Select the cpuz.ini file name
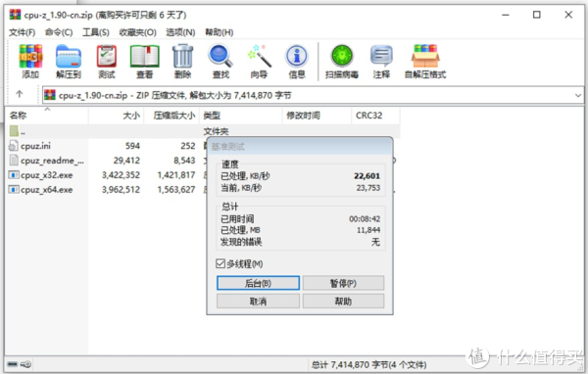The height and width of the screenshot is (374, 588). 35,146
